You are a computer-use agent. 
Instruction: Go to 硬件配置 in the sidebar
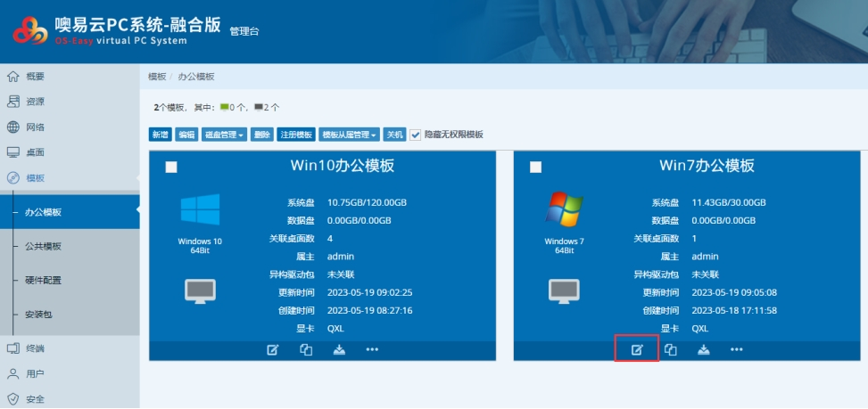pos(43,280)
